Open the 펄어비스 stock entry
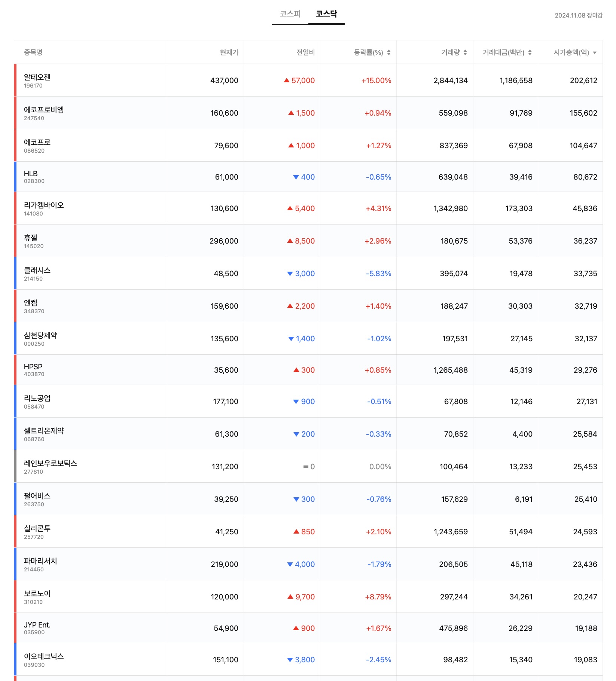Image resolution: width=616 pixels, height=681 pixels. (37, 496)
